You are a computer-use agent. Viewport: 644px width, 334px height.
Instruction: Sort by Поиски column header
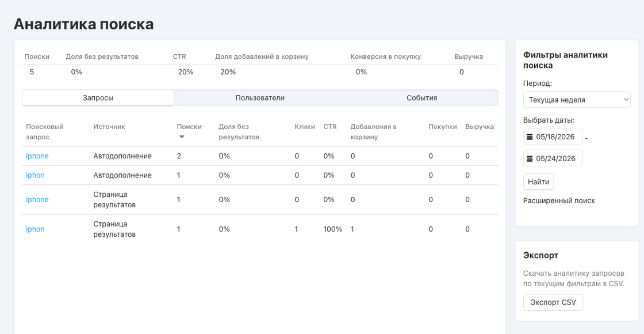189,127
